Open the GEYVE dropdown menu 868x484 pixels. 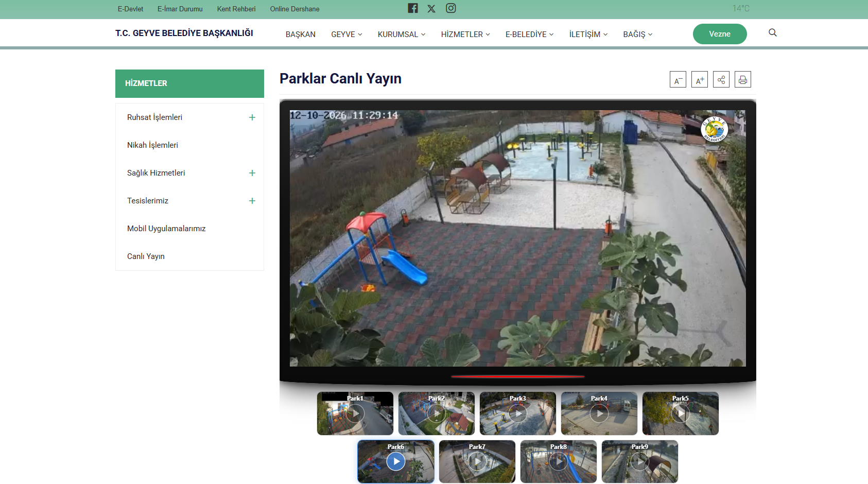point(346,34)
